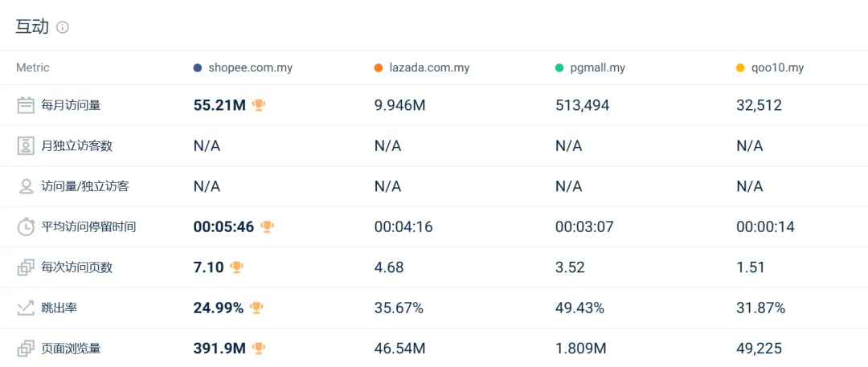Click the 3.52 pages per visit value
This screenshot has height=367, width=868.
coord(570,267)
